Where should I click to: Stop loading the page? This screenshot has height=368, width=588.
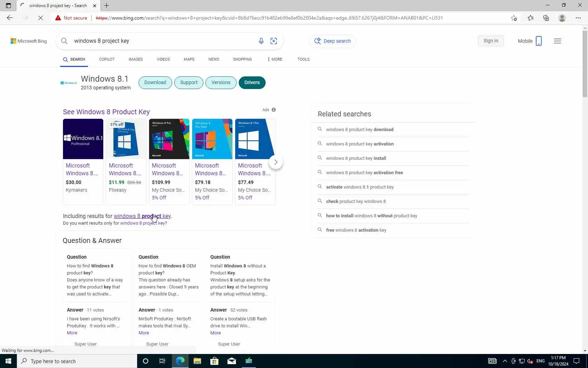point(41,18)
